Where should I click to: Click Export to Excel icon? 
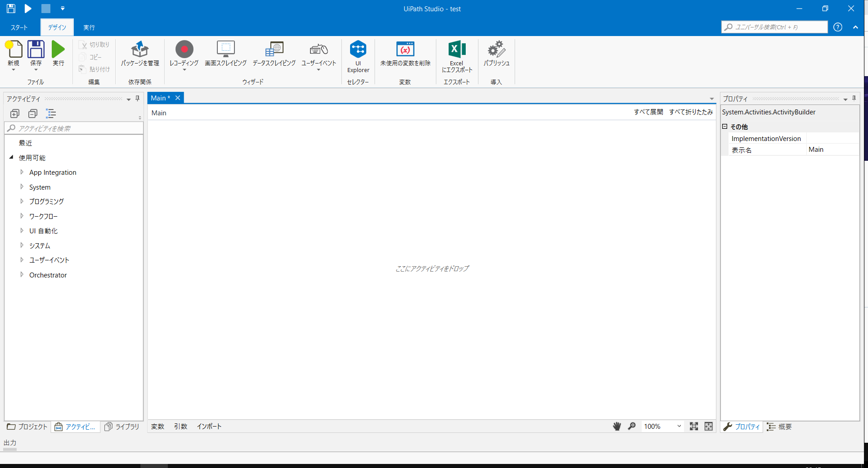457,49
